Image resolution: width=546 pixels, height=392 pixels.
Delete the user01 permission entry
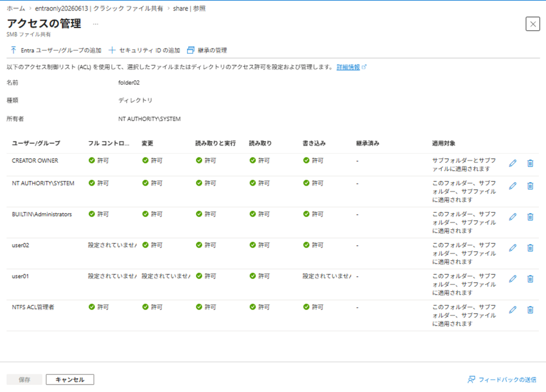530,278
